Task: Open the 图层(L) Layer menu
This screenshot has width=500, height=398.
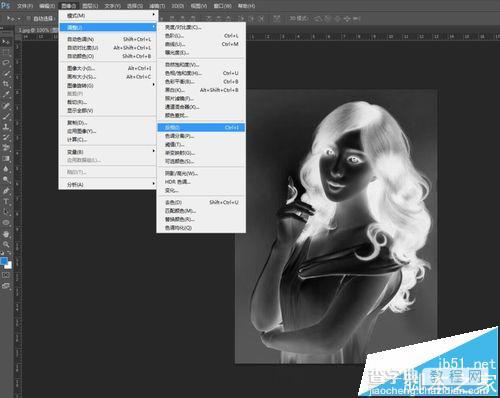Action: coord(90,6)
